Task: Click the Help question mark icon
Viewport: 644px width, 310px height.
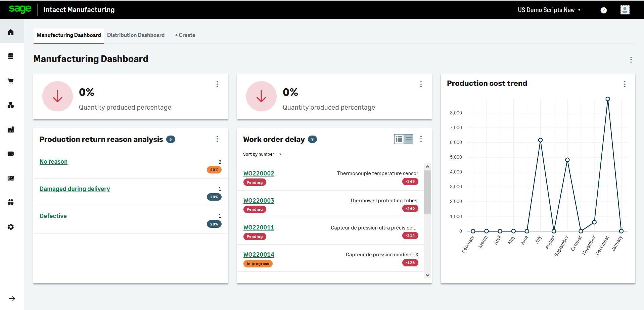Action: pos(603,10)
